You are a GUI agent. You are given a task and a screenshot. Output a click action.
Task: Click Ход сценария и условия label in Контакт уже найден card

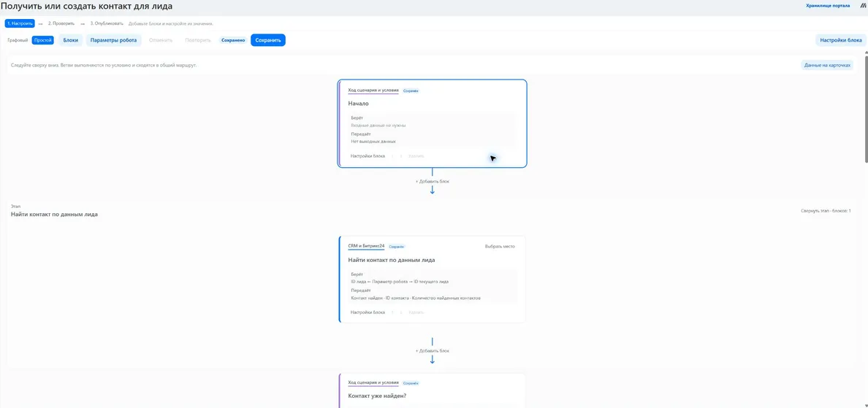point(373,382)
